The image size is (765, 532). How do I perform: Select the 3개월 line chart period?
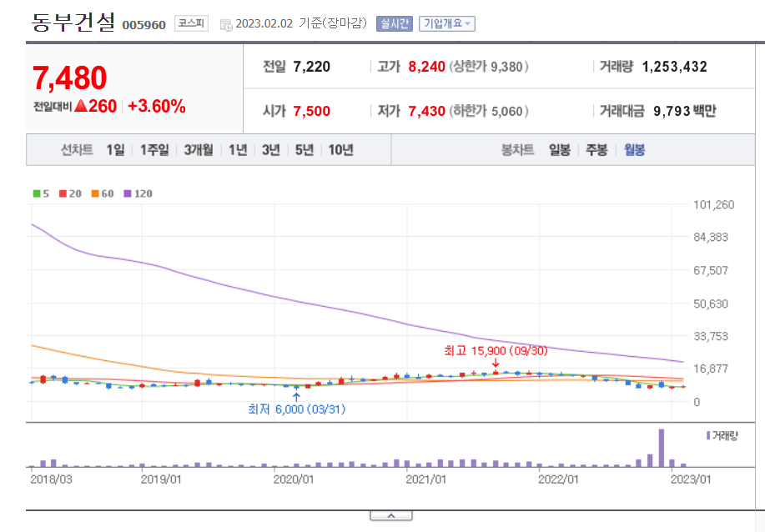coord(199,150)
